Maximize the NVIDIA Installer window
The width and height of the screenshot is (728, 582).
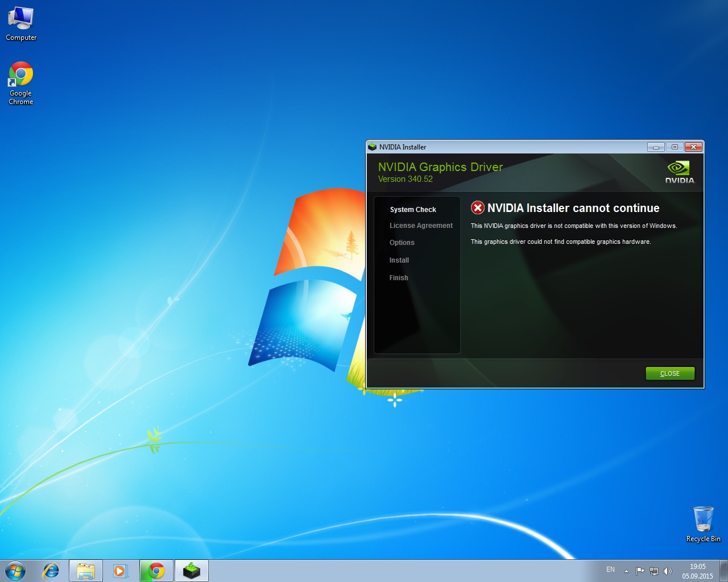(675, 147)
